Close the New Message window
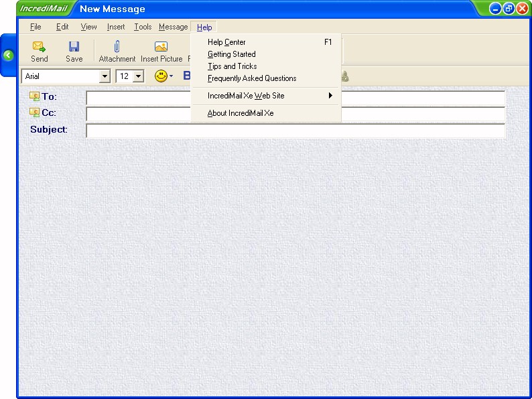The width and height of the screenshot is (532, 399). [x=522, y=9]
